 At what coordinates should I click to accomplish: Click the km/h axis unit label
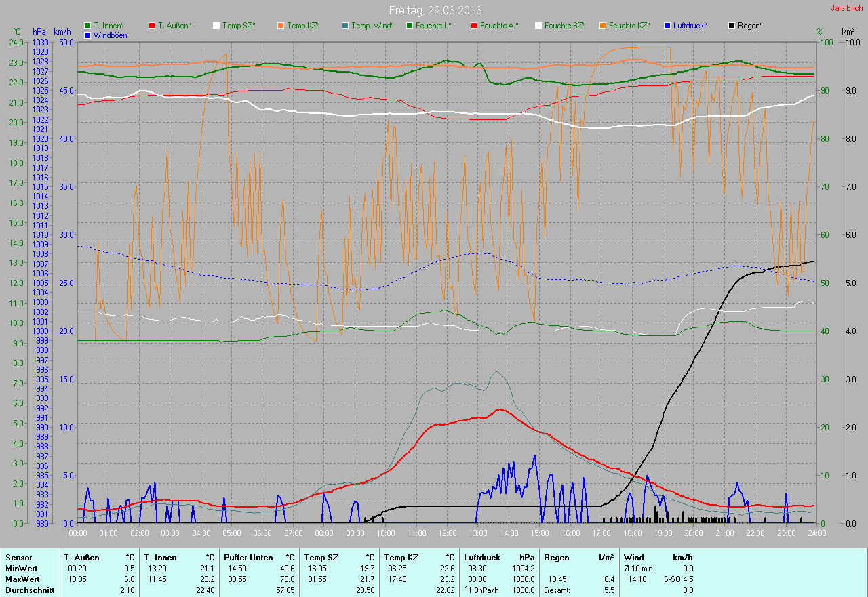[62, 33]
